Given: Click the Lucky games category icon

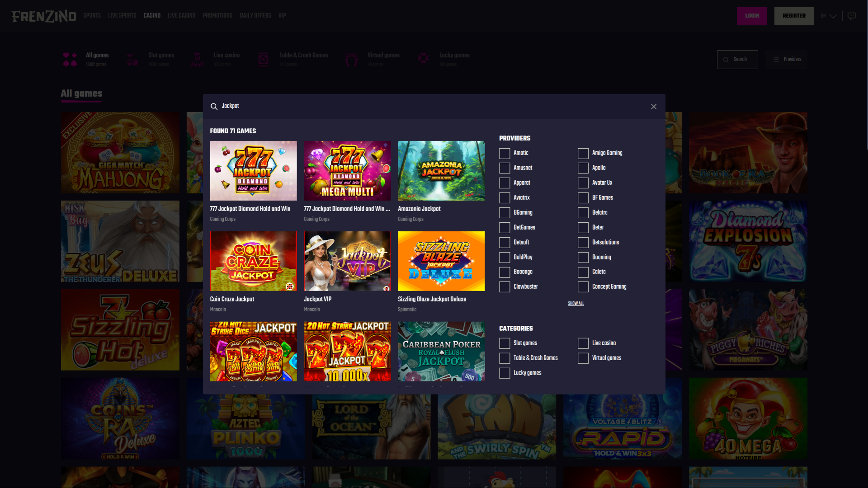Looking at the screenshot, I should 423,59.
